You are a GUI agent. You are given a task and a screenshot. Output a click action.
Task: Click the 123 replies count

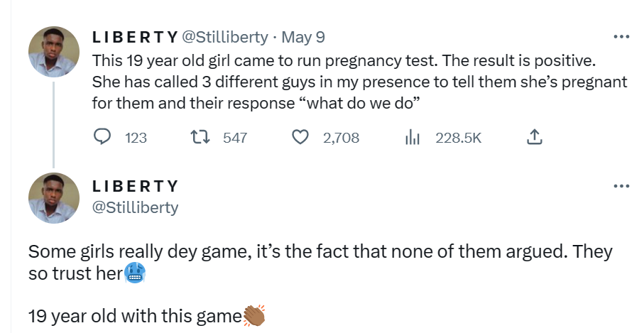[136, 138]
